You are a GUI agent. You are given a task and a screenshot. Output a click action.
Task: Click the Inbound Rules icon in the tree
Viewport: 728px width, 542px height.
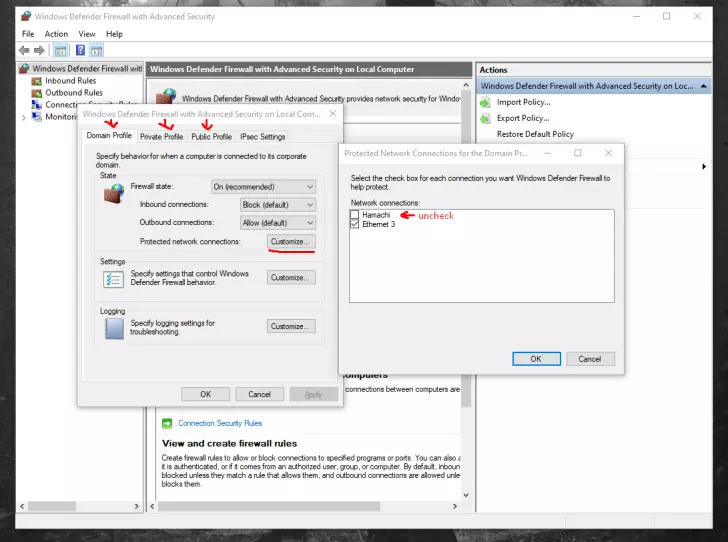pyautogui.click(x=37, y=81)
